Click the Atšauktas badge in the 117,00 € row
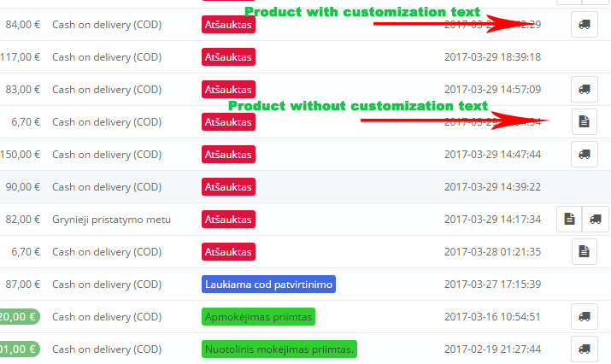The width and height of the screenshot is (611, 364). tap(229, 57)
